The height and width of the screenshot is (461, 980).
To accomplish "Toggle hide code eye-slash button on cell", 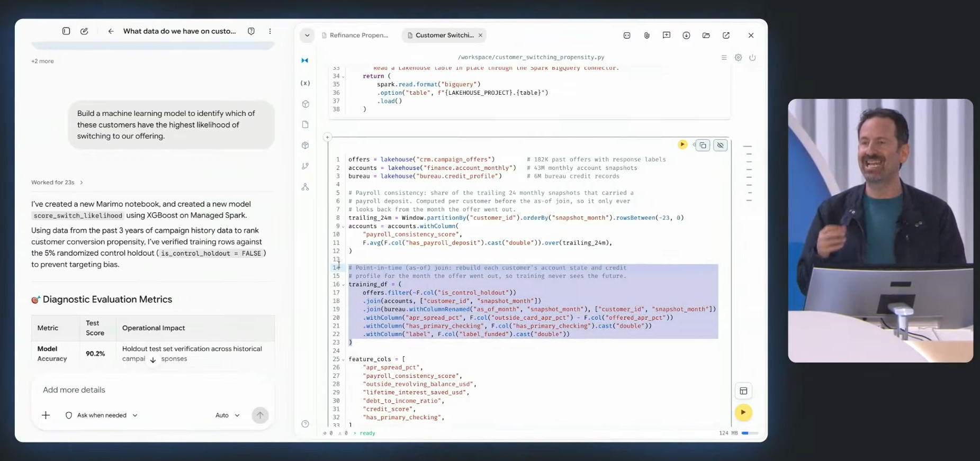I will coord(721,145).
